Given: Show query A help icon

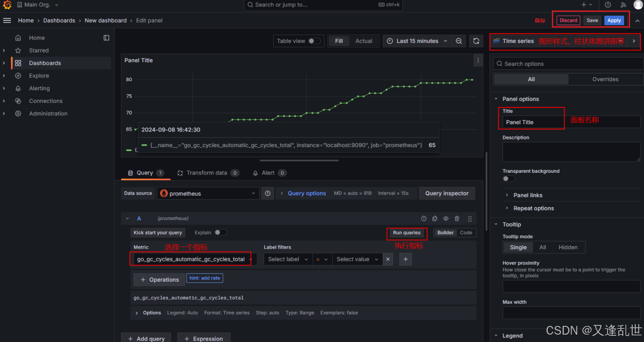Looking at the screenshot, I should pyautogui.click(x=424, y=219).
